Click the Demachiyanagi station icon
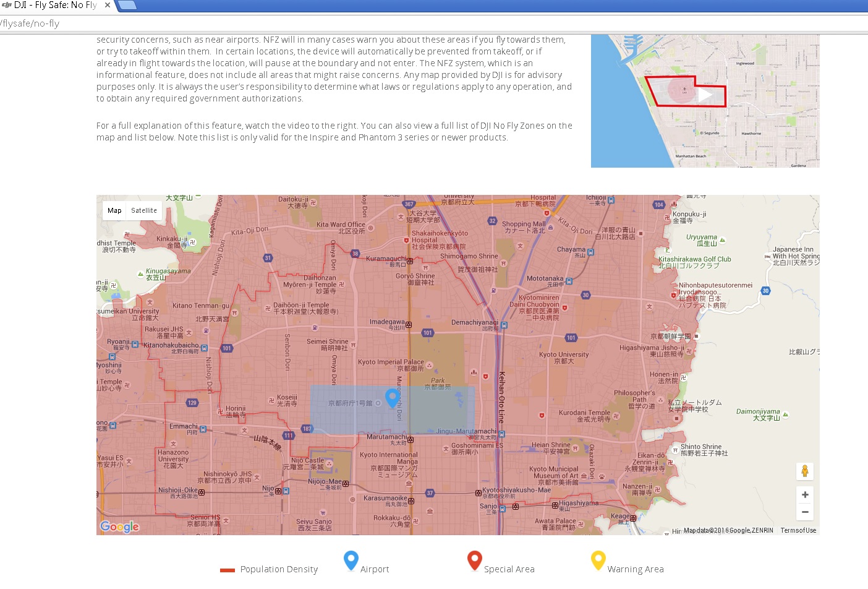The image size is (868, 589). 504,325
